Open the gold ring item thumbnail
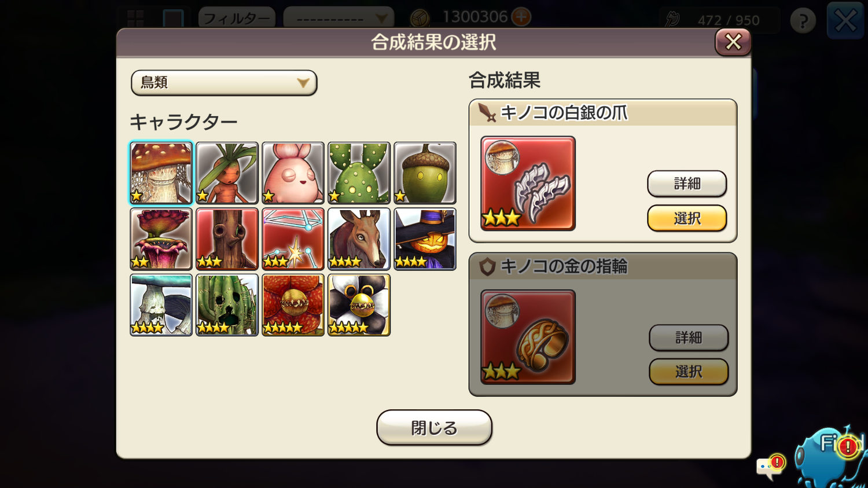This screenshot has height=488, width=868. point(528,337)
